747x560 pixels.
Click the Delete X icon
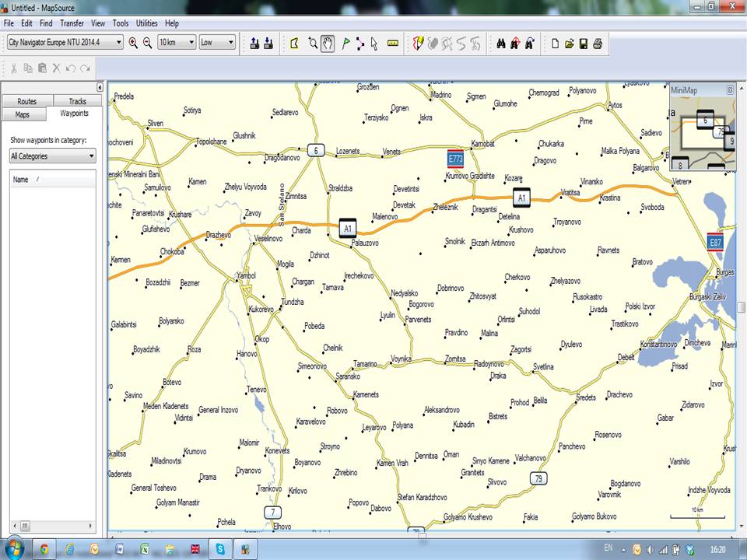tap(56, 68)
